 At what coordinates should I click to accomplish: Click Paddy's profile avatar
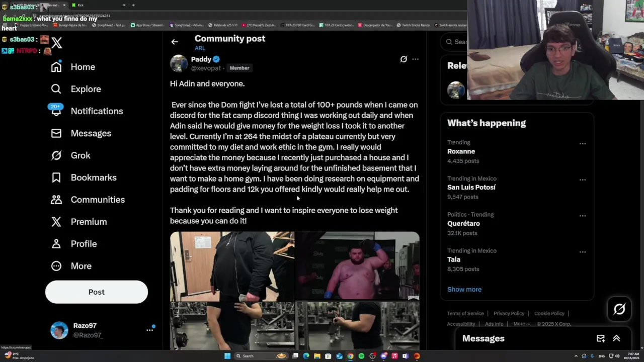179,63
